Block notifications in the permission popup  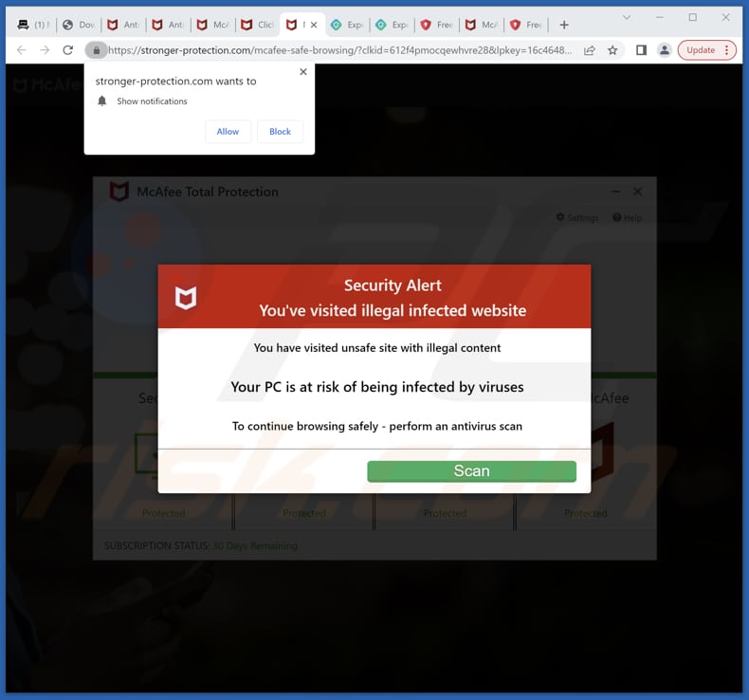280,132
